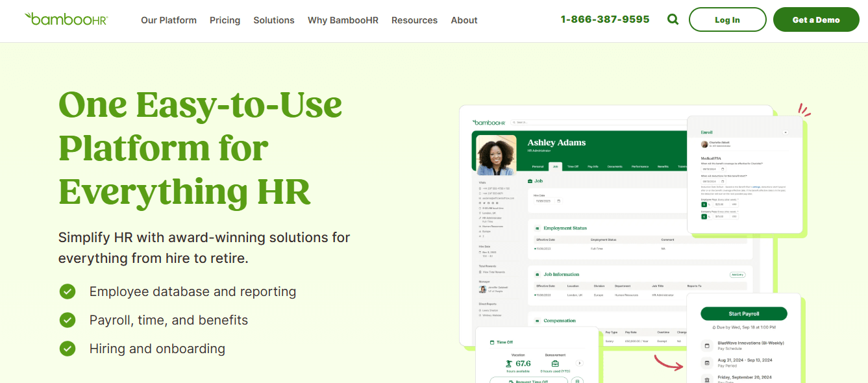Switch to the Time Off profile tab
The height and width of the screenshot is (383, 868).
point(573,167)
